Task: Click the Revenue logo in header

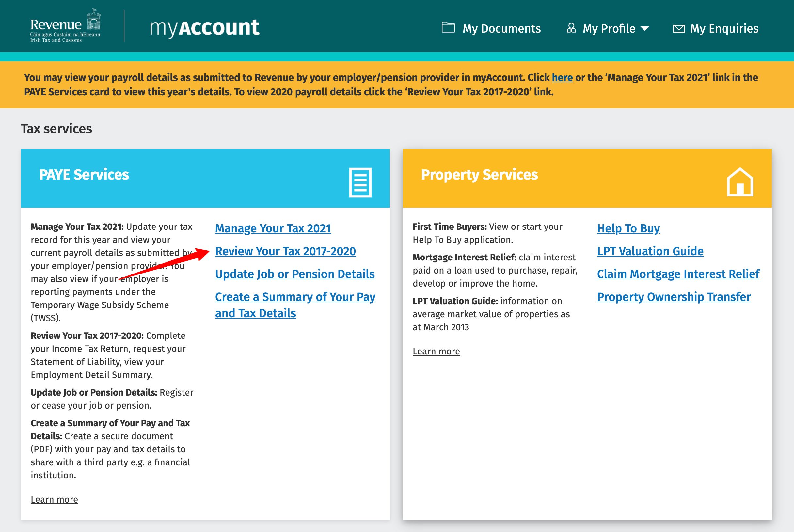Action: [65, 26]
